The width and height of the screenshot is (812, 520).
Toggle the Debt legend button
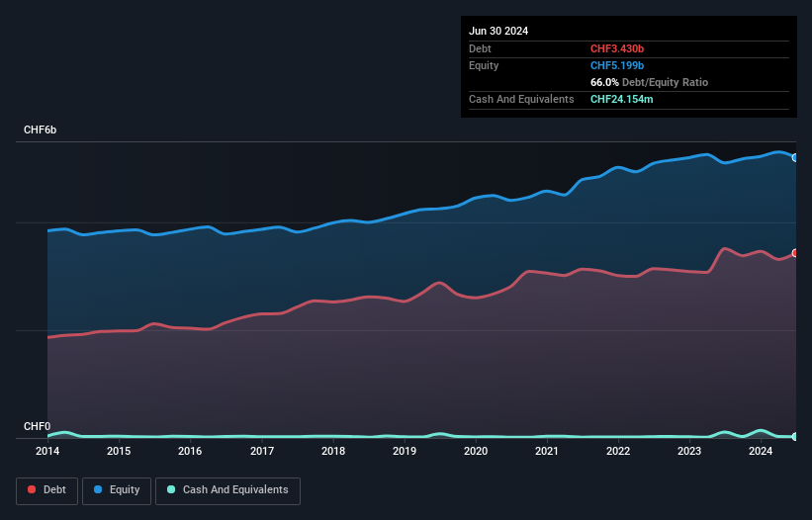(46, 490)
